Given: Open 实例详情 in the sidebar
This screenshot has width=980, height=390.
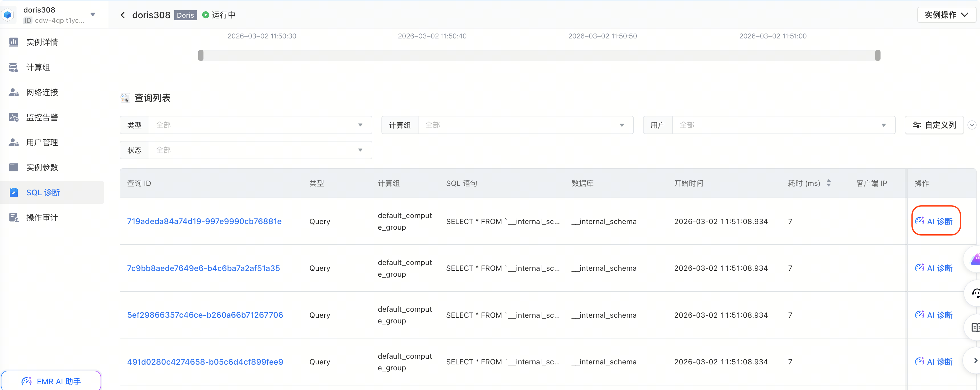Looking at the screenshot, I should (42, 42).
